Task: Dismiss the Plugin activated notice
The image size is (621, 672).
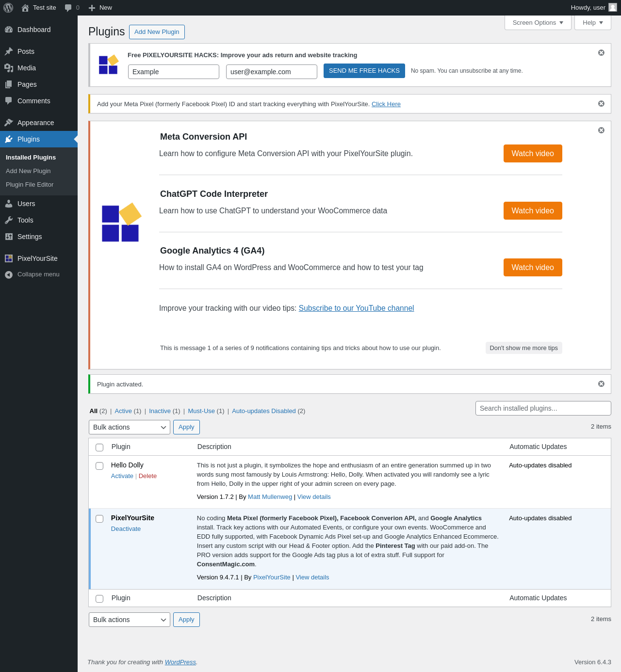Action: (x=601, y=384)
